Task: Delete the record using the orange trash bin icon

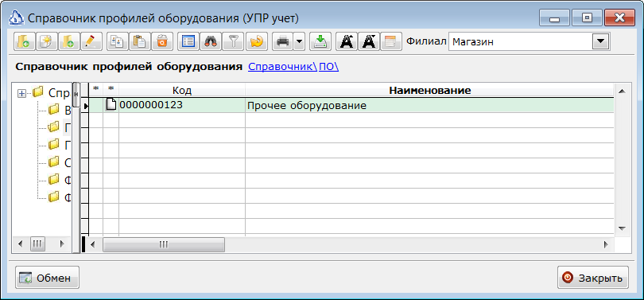Action: (162, 41)
